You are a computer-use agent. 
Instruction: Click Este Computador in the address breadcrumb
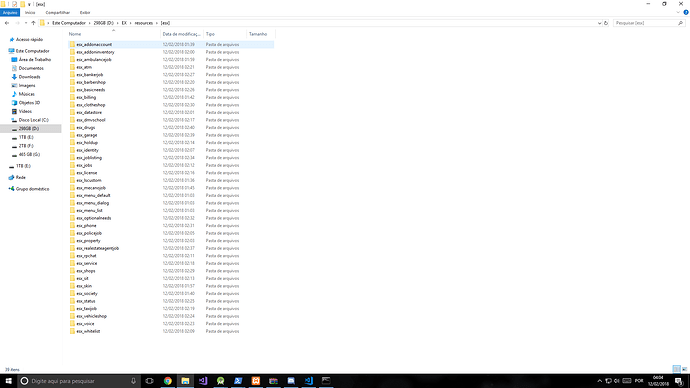pos(69,23)
